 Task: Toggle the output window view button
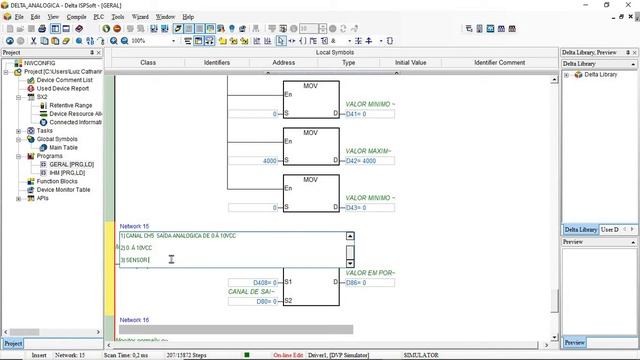66,29
